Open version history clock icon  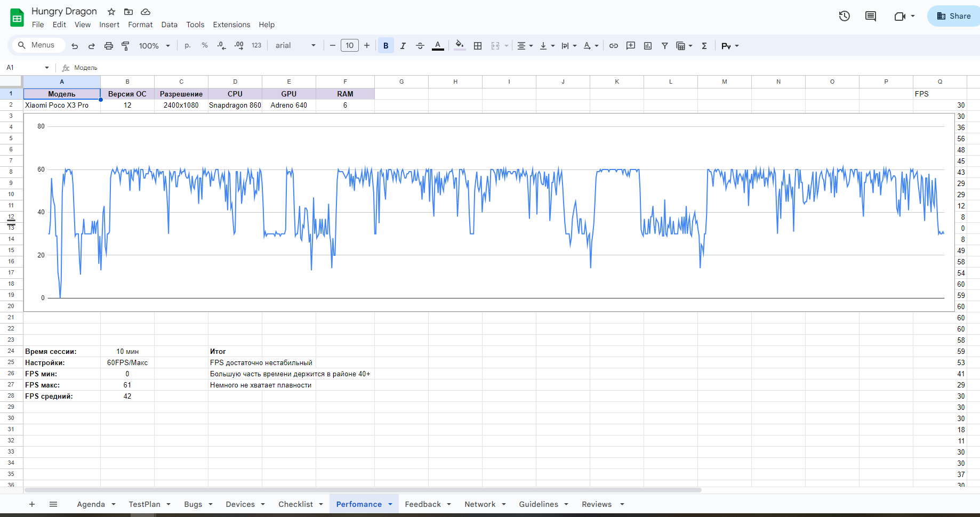pyautogui.click(x=844, y=16)
